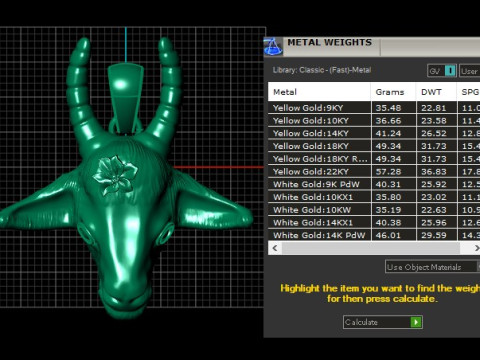Click the 36.83 DWT value

(434, 172)
